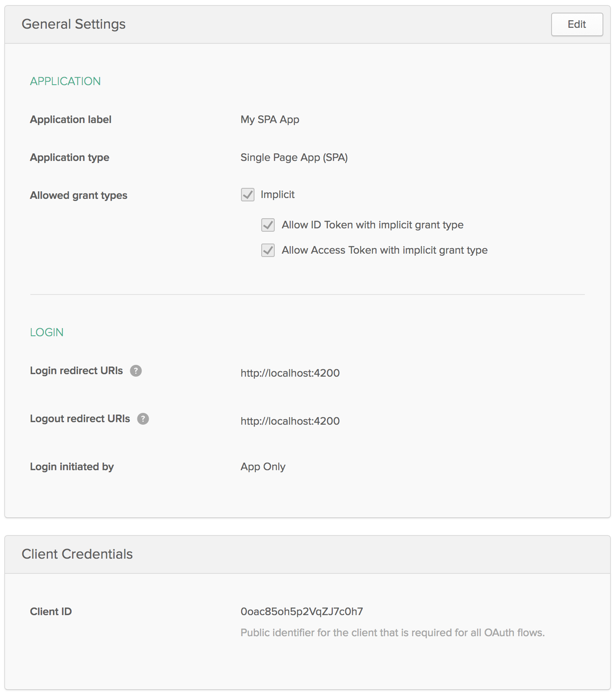Click the Single Page App (SPA) type value
The height and width of the screenshot is (696, 616).
[294, 158]
